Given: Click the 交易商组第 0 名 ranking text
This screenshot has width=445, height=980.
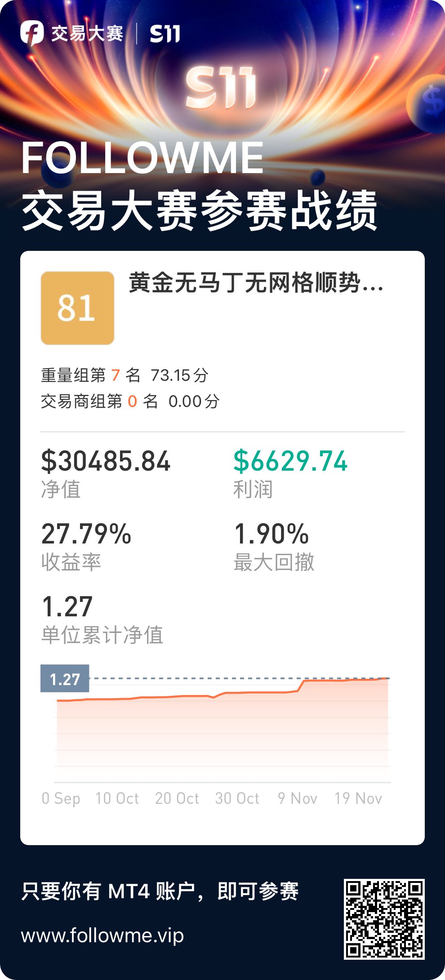Looking at the screenshot, I should click(99, 401).
